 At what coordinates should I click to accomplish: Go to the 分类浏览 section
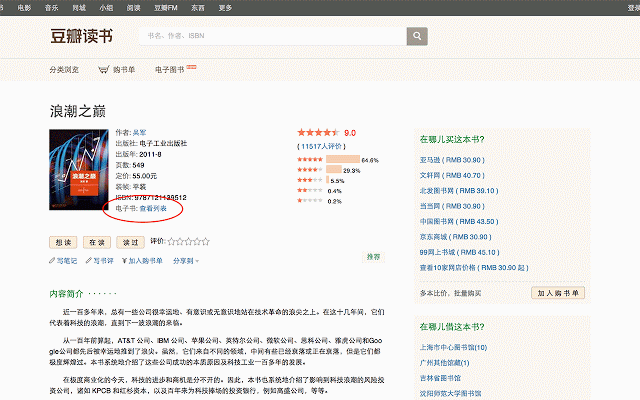click(x=64, y=70)
